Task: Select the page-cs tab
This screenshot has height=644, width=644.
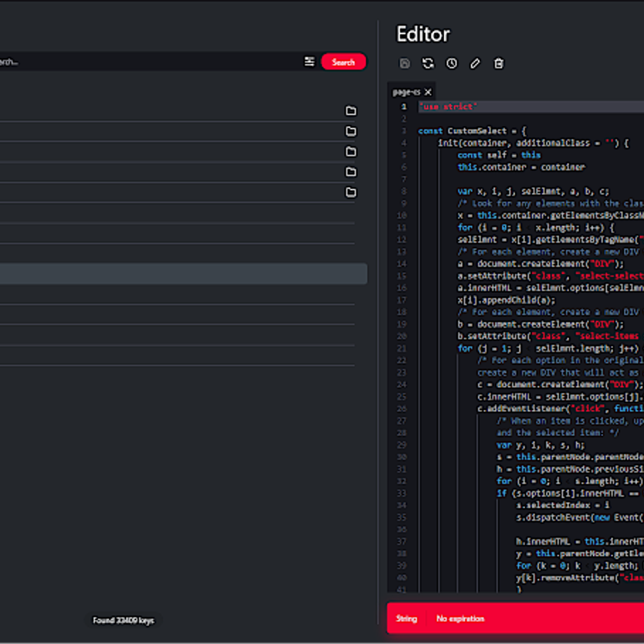Action: (406, 92)
